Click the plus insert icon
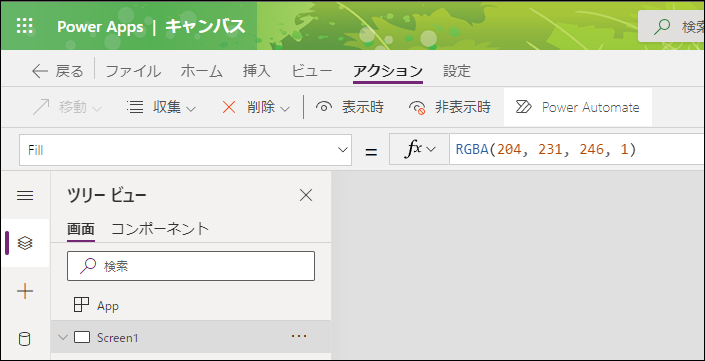705x361 pixels. tap(25, 291)
